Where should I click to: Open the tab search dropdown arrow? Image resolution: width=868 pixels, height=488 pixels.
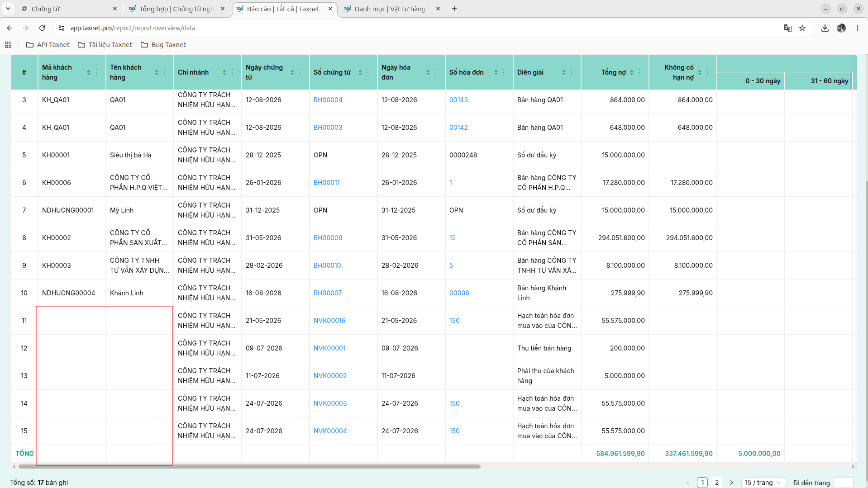[8, 9]
